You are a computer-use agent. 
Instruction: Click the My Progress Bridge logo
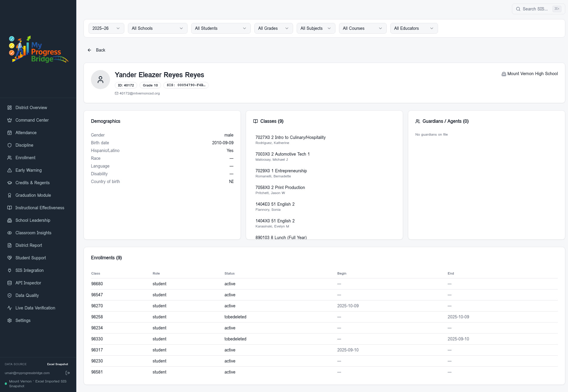38,49
